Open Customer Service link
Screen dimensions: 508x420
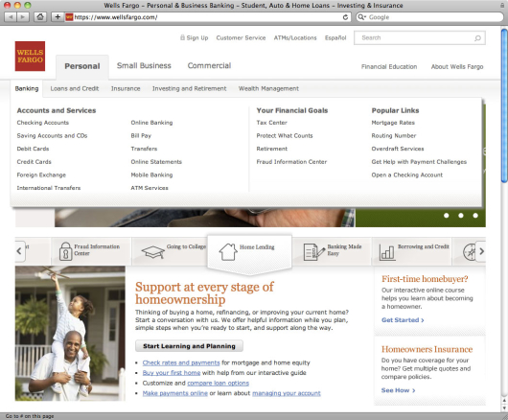coord(241,38)
